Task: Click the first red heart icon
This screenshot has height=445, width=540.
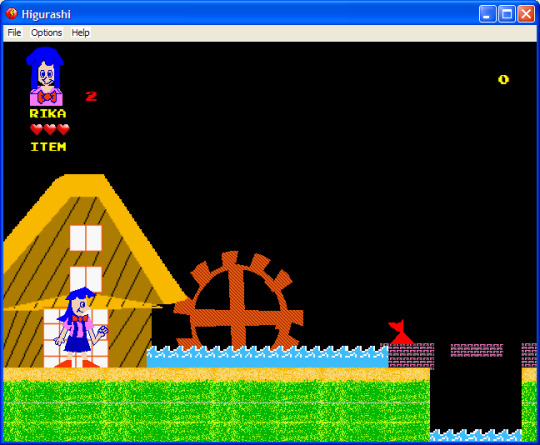Action: tap(36, 130)
